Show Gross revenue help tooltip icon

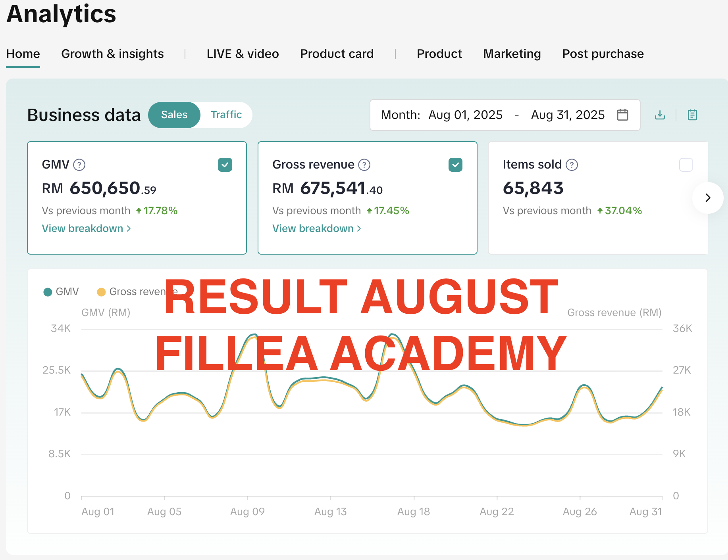(x=364, y=165)
